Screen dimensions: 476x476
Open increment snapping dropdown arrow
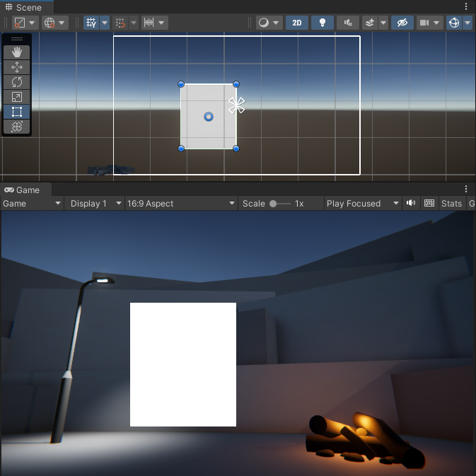161,23
